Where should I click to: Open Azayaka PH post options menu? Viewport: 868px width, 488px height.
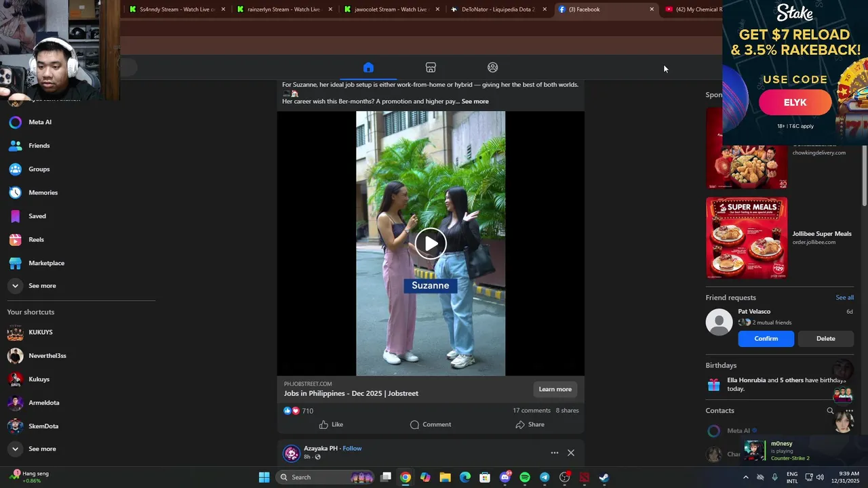(x=555, y=453)
